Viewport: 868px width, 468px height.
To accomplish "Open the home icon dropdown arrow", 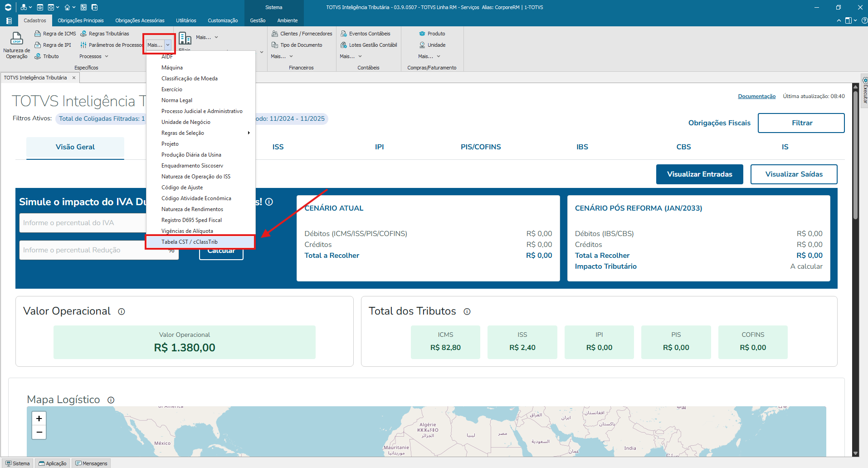I will point(74,8).
